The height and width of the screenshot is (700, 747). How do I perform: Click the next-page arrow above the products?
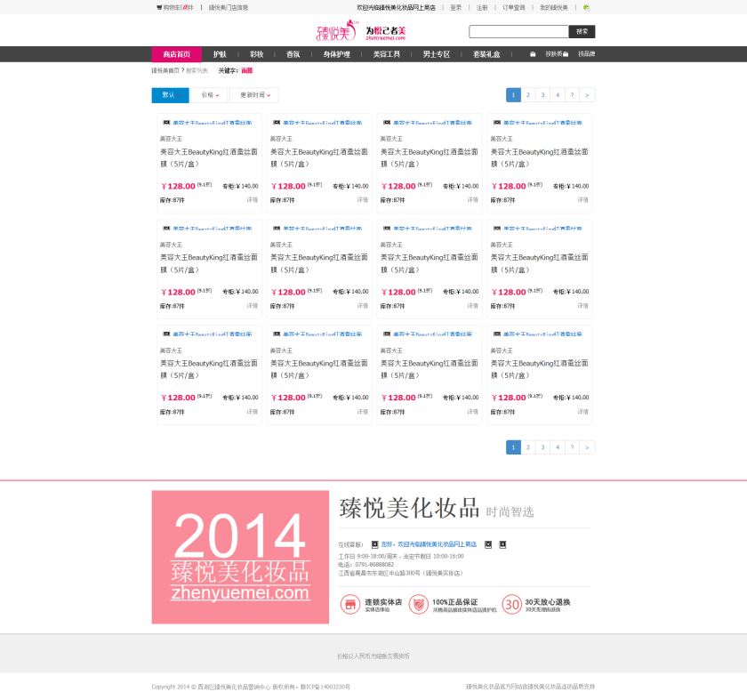pos(587,95)
